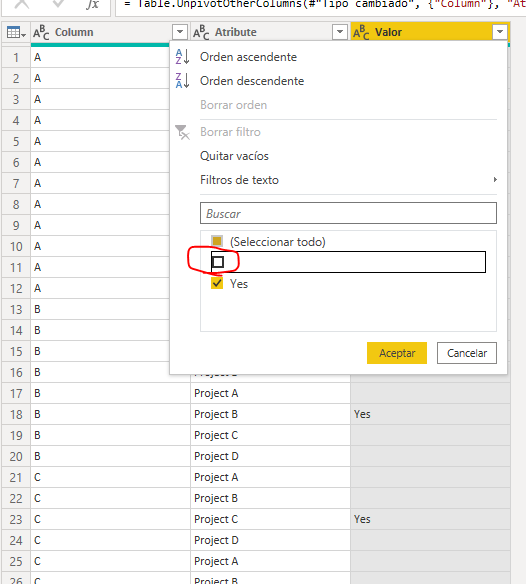
Task: Click the ABC type icon of Column
Action: coord(41,33)
